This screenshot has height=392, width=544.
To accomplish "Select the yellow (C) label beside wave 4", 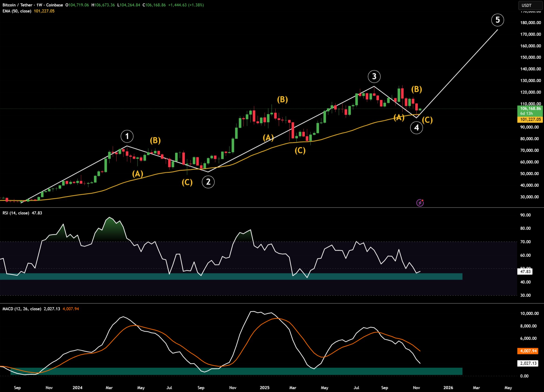I will (427, 120).
